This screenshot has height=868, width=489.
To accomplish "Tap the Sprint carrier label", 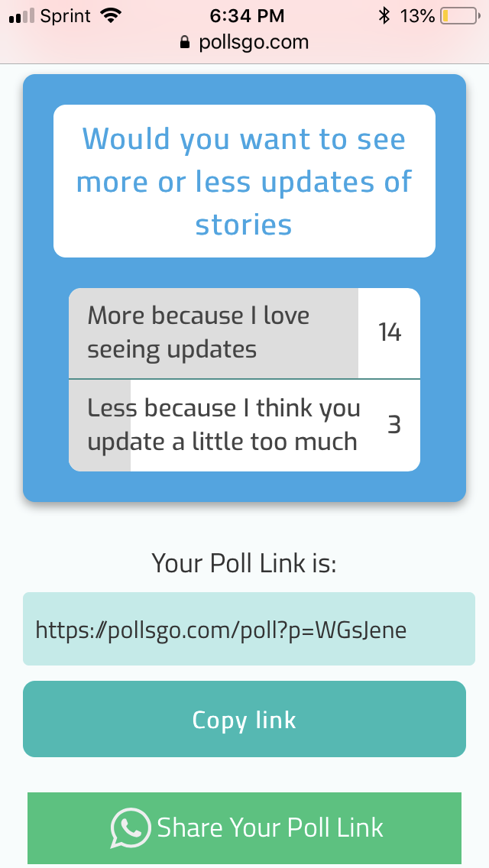I will pos(66,17).
